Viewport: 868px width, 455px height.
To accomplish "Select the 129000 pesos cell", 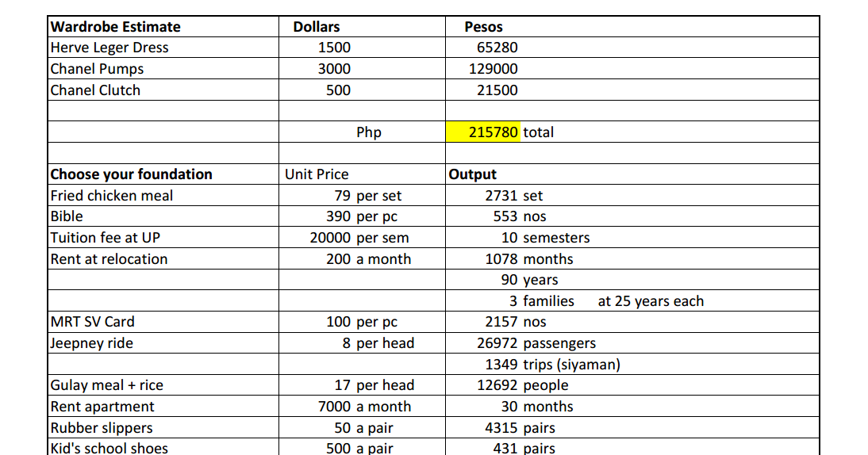I will click(632, 68).
